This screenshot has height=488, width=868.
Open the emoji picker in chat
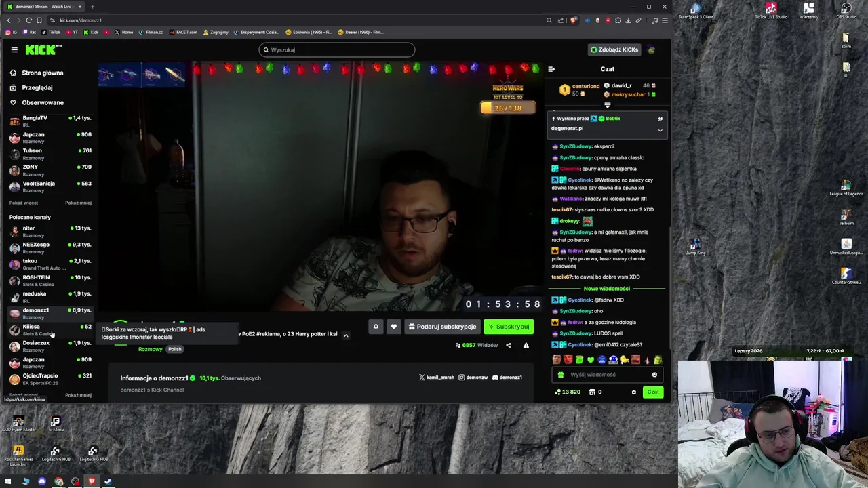click(654, 375)
